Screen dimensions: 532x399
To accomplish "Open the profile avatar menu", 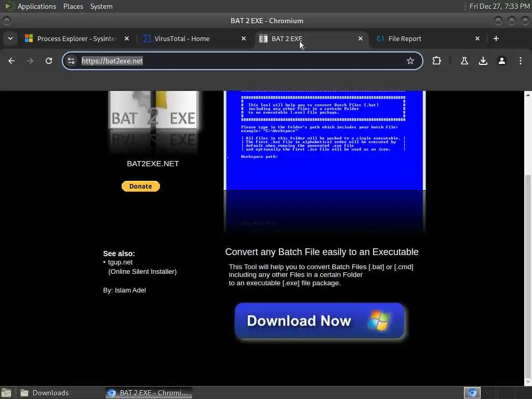I will pos(501,61).
